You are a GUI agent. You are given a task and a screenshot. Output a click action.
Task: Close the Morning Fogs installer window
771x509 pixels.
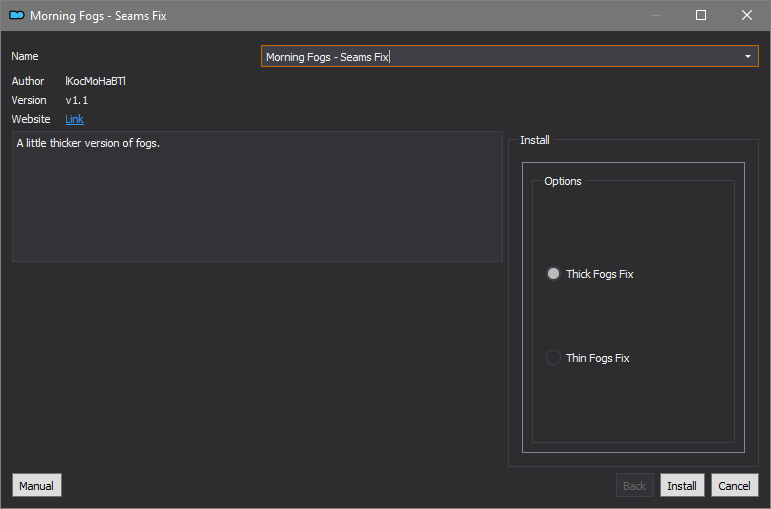pyautogui.click(x=746, y=15)
